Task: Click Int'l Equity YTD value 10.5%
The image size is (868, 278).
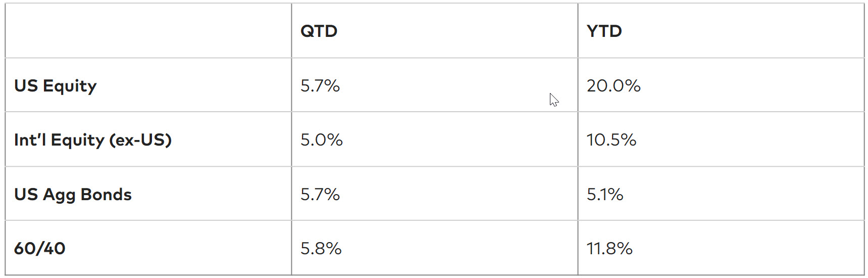Action: point(611,140)
